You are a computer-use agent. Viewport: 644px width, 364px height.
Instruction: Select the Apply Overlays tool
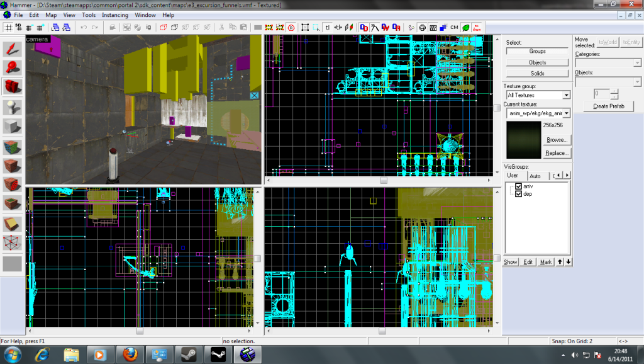click(13, 203)
